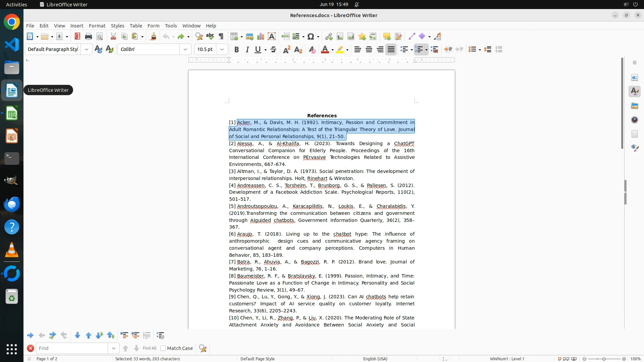This screenshot has height=362, width=644.
Task: Click into the Find input field
Action: point(72,348)
